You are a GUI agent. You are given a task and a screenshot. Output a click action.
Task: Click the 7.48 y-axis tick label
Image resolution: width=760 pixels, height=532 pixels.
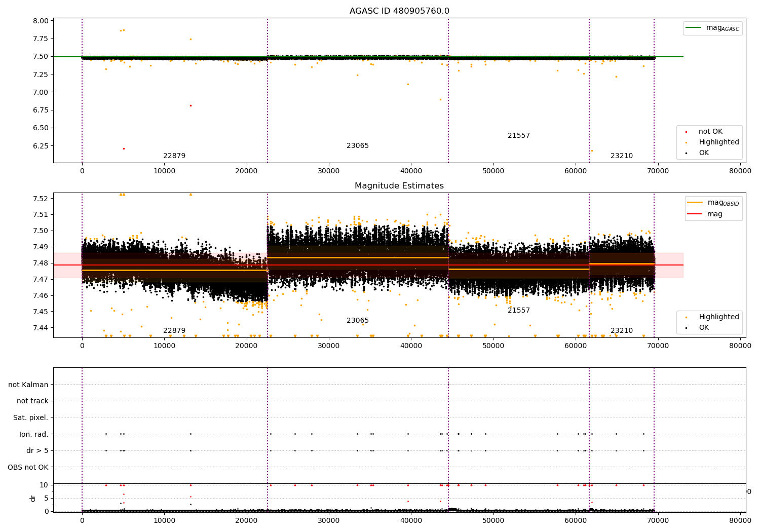[41, 263]
